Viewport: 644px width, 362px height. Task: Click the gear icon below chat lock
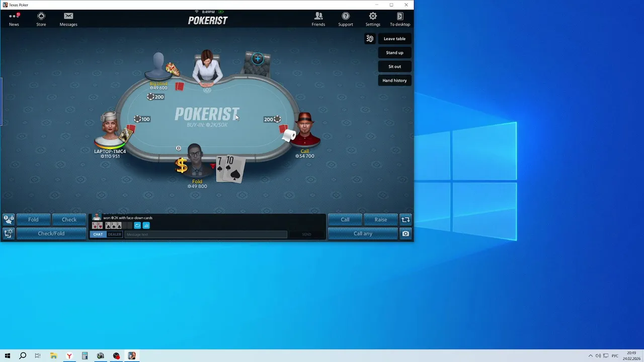pyautogui.click(x=9, y=233)
